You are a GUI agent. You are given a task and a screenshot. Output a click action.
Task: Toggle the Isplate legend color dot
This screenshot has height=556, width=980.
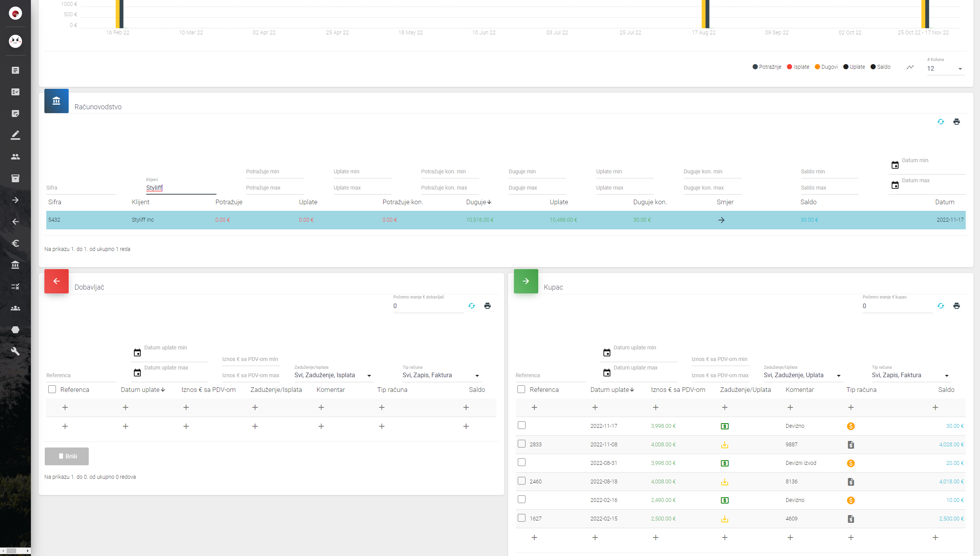tap(789, 67)
